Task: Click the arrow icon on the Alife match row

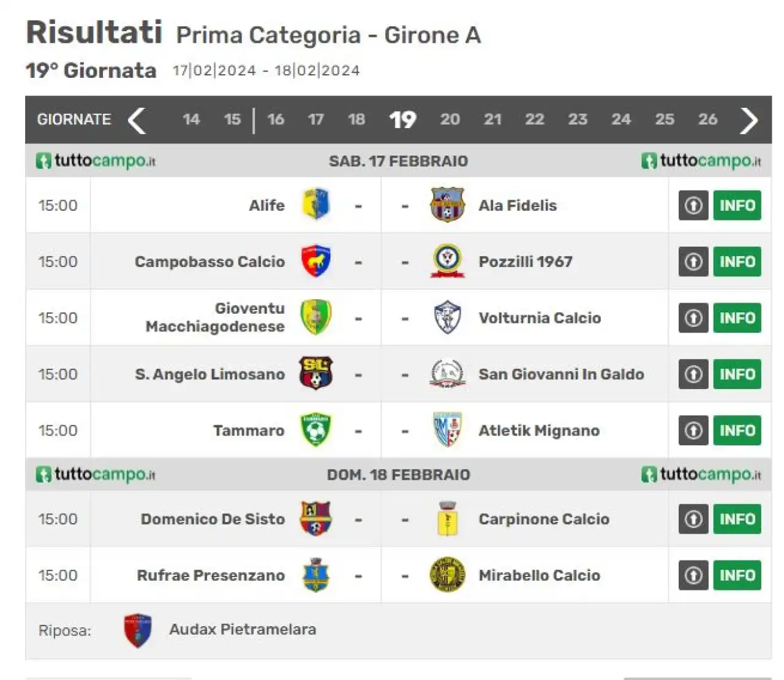Action: point(693,205)
